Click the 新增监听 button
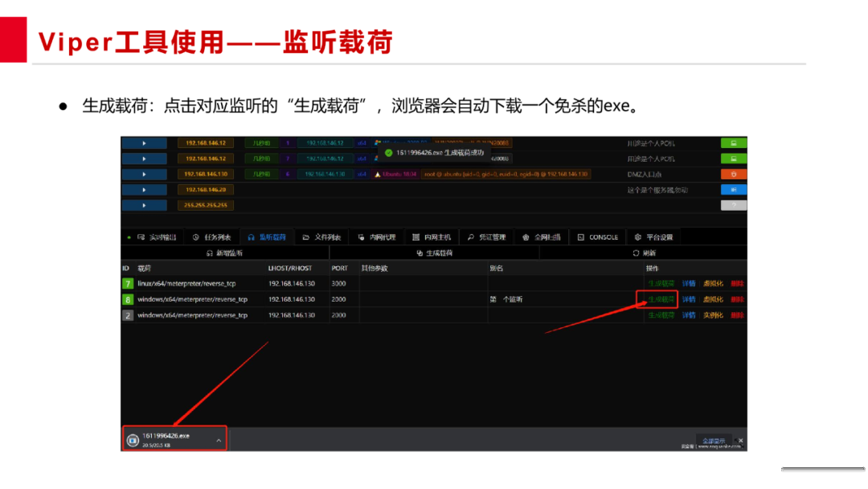 [225, 253]
